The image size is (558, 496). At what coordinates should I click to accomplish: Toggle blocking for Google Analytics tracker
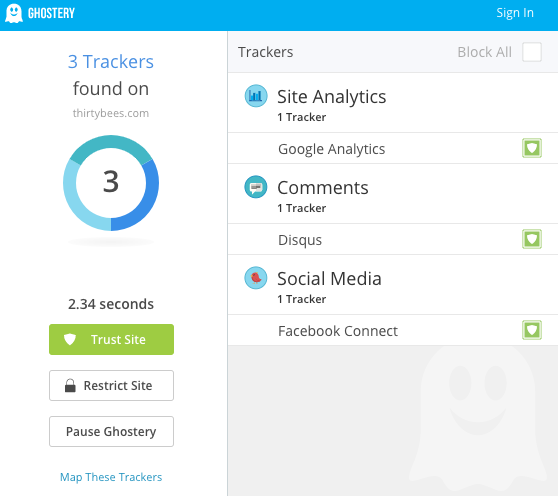pyautogui.click(x=532, y=148)
